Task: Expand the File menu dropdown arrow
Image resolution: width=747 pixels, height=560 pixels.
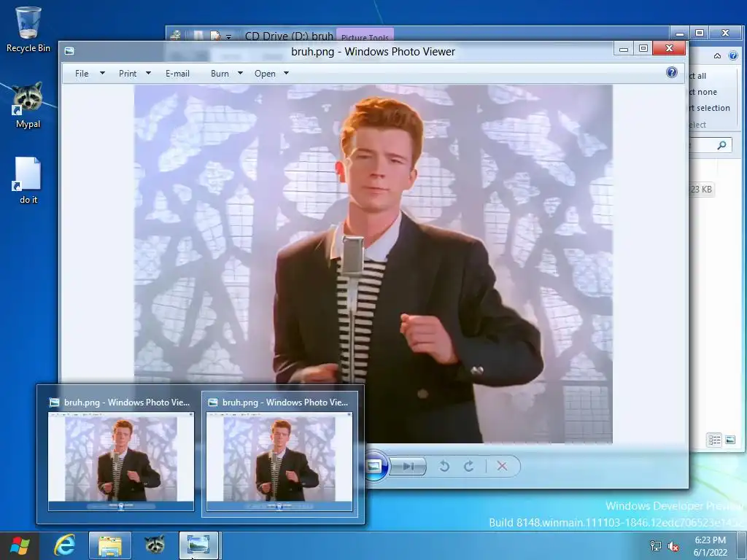Action: click(102, 74)
